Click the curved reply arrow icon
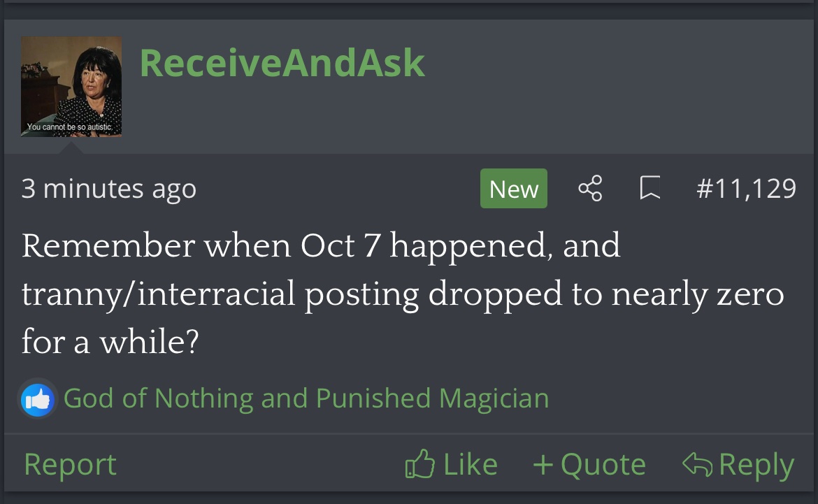 point(698,464)
